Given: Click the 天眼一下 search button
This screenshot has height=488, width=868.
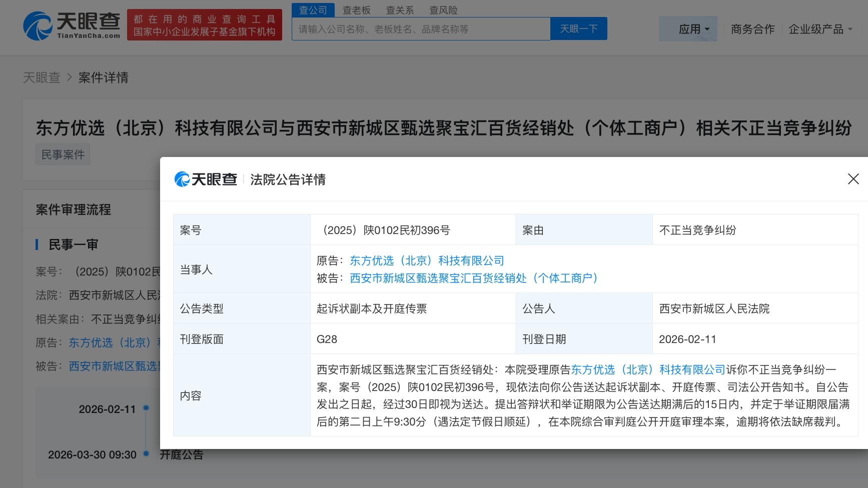Looking at the screenshot, I should click(578, 28).
